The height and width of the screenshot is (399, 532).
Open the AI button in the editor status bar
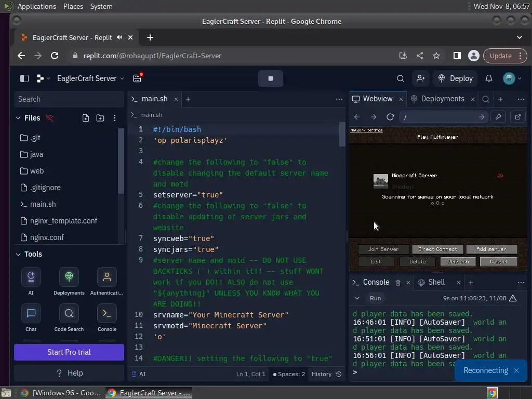tap(138, 374)
